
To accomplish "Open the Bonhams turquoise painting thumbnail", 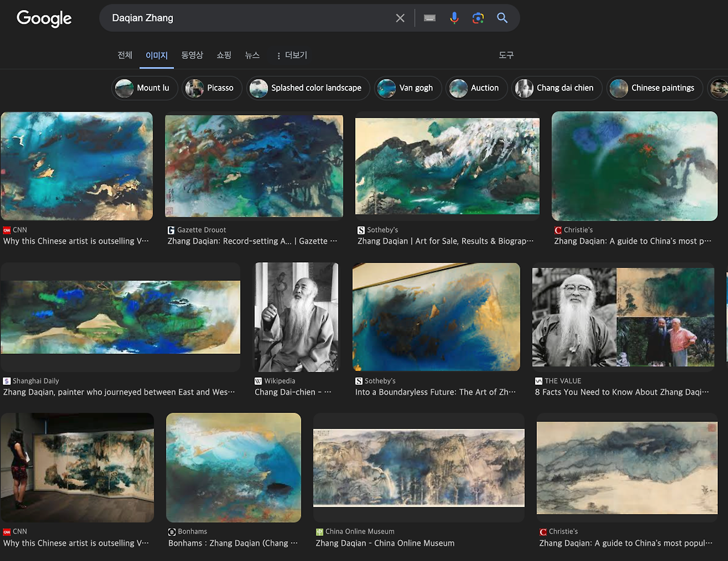I will click(x=233, y=468).
